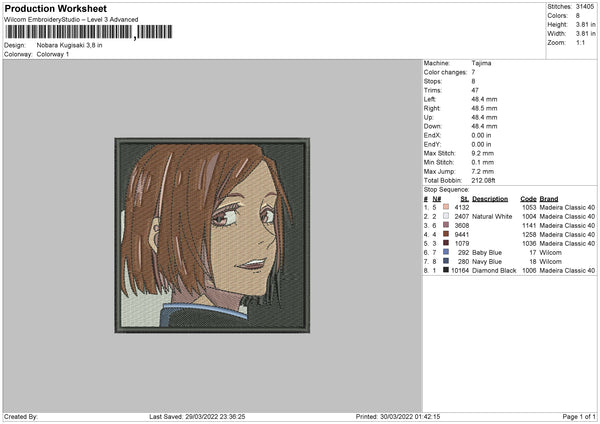Click the Zoom value '1:1'
Screen dimensions: 600x424
580,42
